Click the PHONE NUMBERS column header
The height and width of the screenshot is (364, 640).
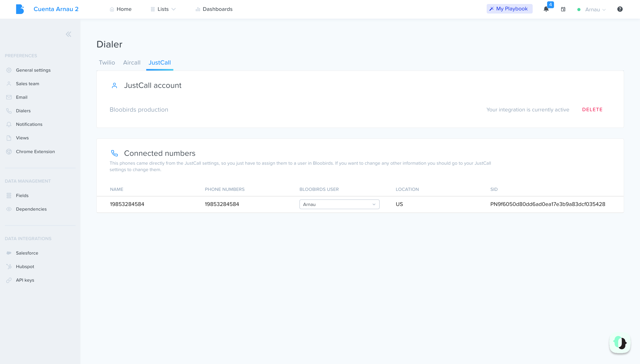(224, 189)
